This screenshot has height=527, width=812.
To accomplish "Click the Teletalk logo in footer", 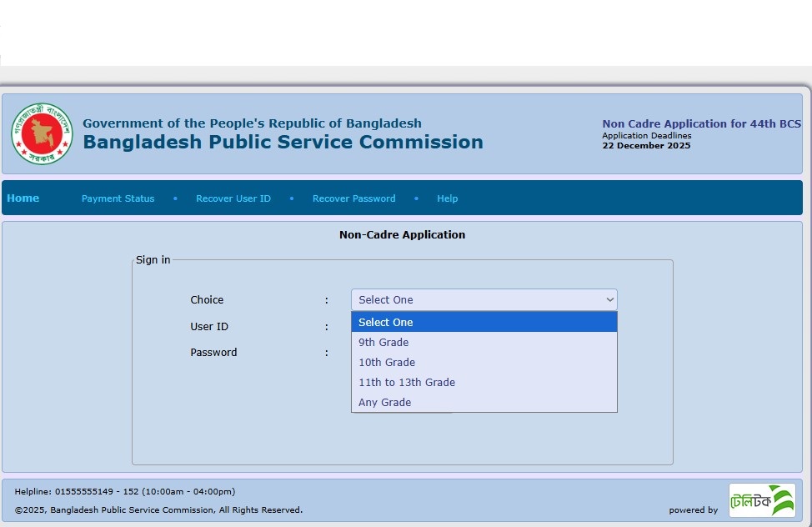I will click(x=761, y=500).
